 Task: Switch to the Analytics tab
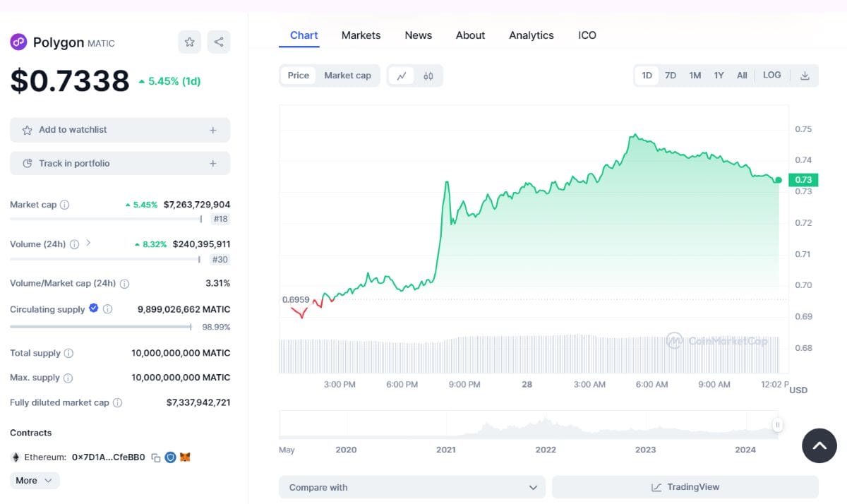coord(531,35)
